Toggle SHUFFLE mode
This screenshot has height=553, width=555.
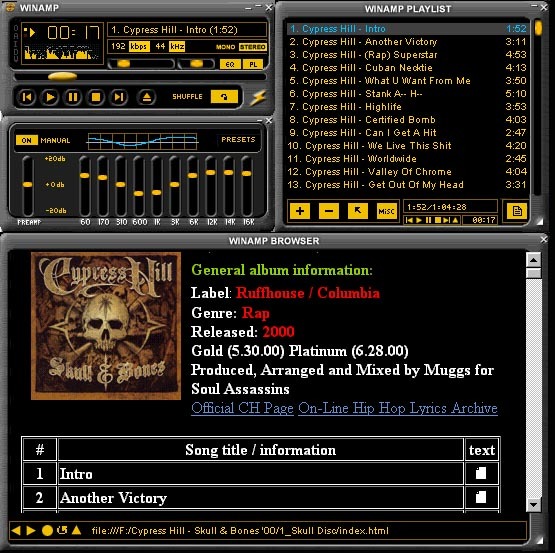[187, 97]
